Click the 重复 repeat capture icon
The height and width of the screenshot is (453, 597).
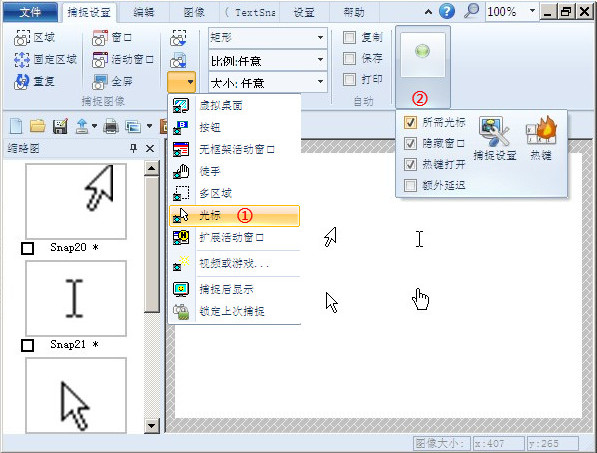coord(21,81)
